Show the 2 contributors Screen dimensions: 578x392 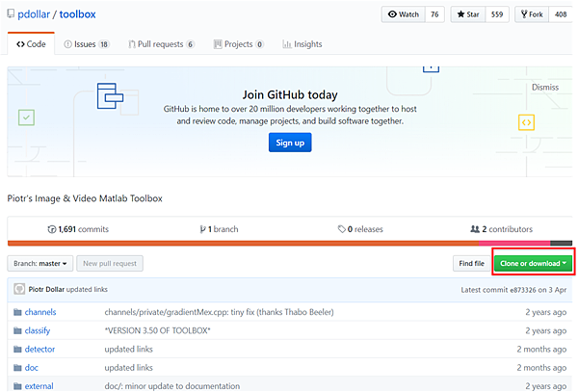point(501,229)
